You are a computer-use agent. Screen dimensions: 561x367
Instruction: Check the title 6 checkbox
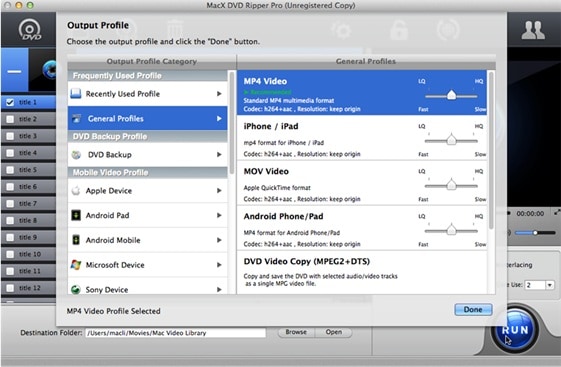click(x=10, y=187)
